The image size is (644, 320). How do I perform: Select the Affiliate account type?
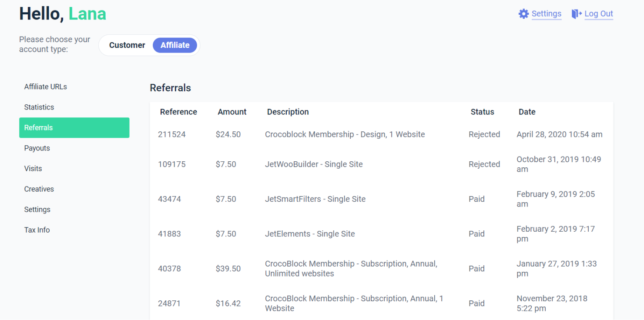coord(175,45)
